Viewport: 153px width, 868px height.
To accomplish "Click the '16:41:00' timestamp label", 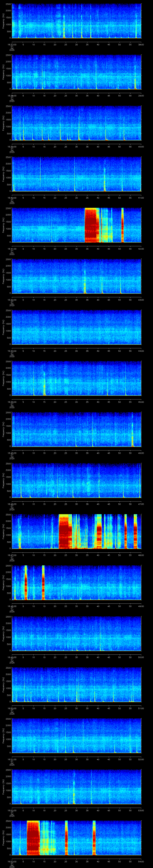I will point(12,248).
